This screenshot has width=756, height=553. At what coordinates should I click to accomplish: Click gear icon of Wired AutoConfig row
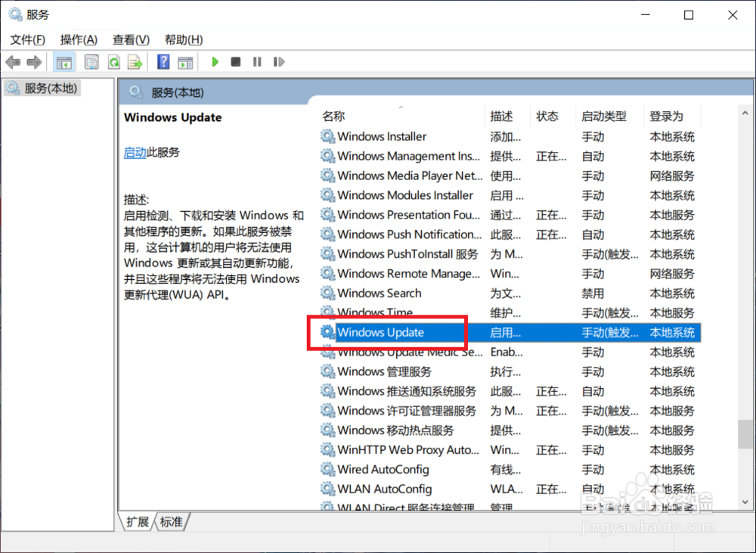328,469
